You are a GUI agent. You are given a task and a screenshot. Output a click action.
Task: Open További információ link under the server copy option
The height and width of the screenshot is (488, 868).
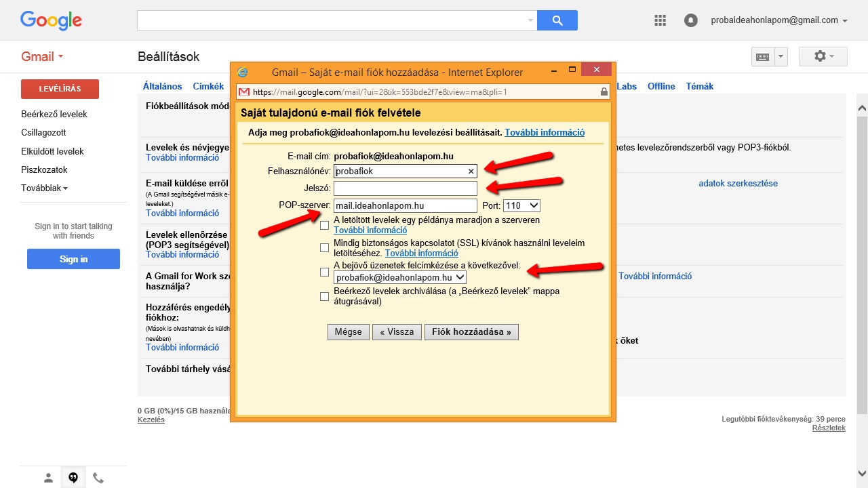[x=370, y=230]
